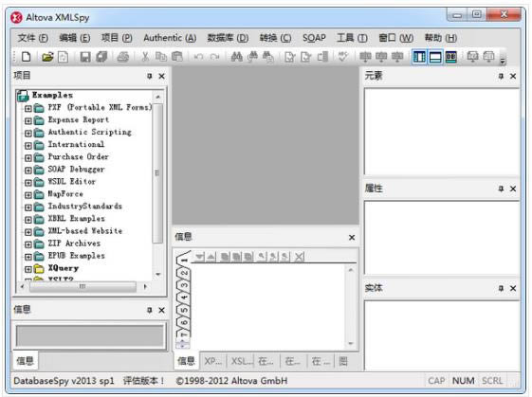
Task: Click the Paste clipboard icon
Action: click(x=177, y=57)
